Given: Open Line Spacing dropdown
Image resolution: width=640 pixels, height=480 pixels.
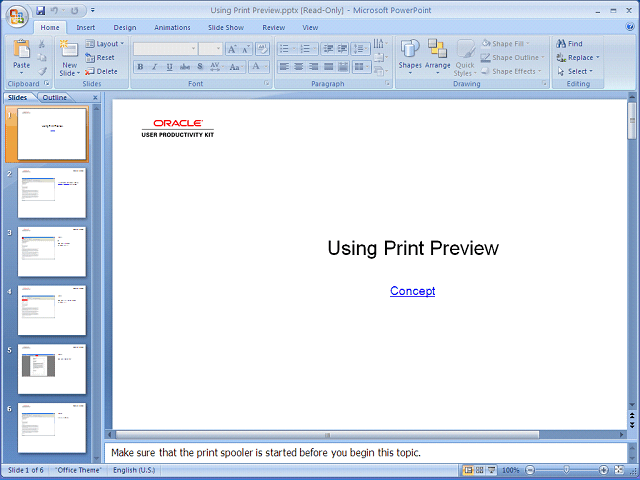Looking at the screenshot, I should [360, 49].
